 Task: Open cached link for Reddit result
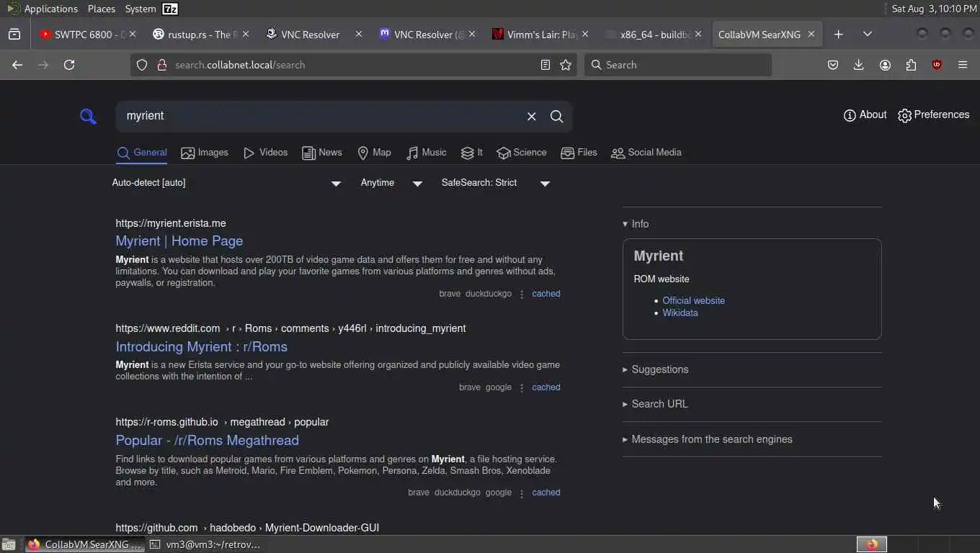(x=546, y=387)
